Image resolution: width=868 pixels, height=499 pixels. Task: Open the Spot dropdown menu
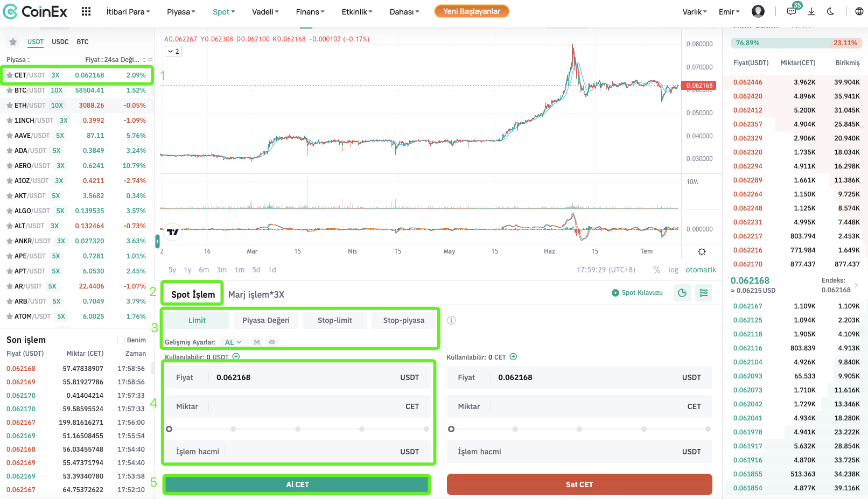(223, 12)
